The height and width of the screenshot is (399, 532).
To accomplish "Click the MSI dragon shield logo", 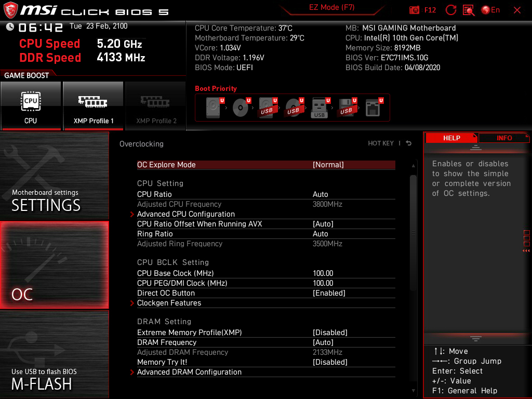I will (x=10, y=10).
